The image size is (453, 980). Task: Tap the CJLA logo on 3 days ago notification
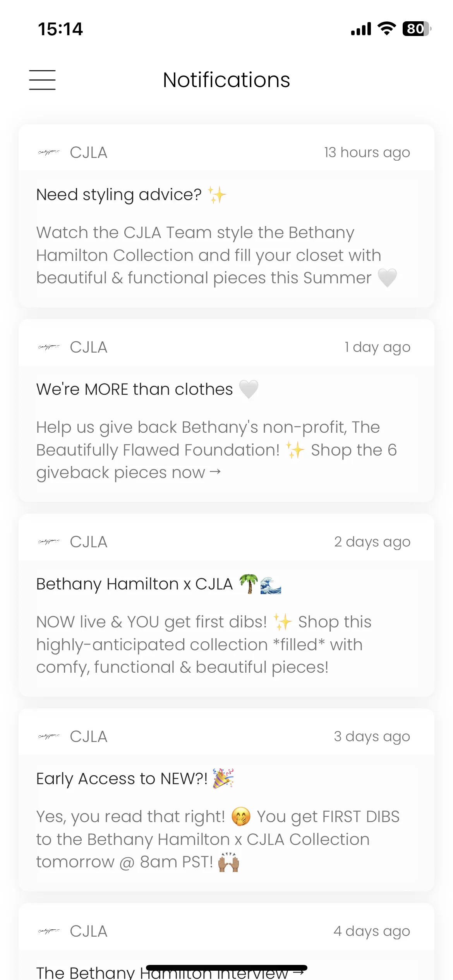click(x=49, y=737)
